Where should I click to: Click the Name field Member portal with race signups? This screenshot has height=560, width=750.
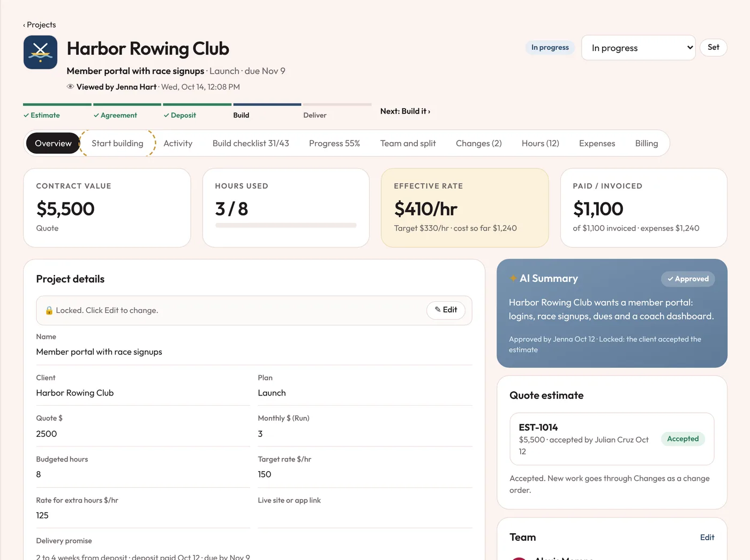[254, 352]
